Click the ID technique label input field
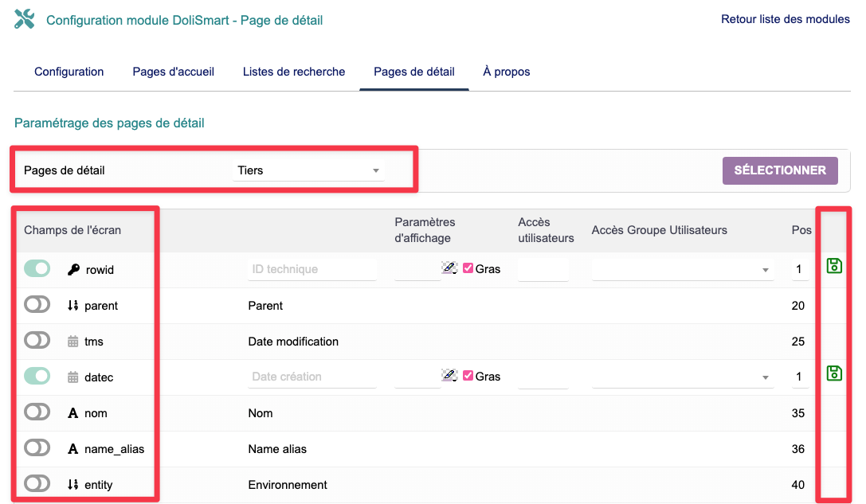 [312, 270]
